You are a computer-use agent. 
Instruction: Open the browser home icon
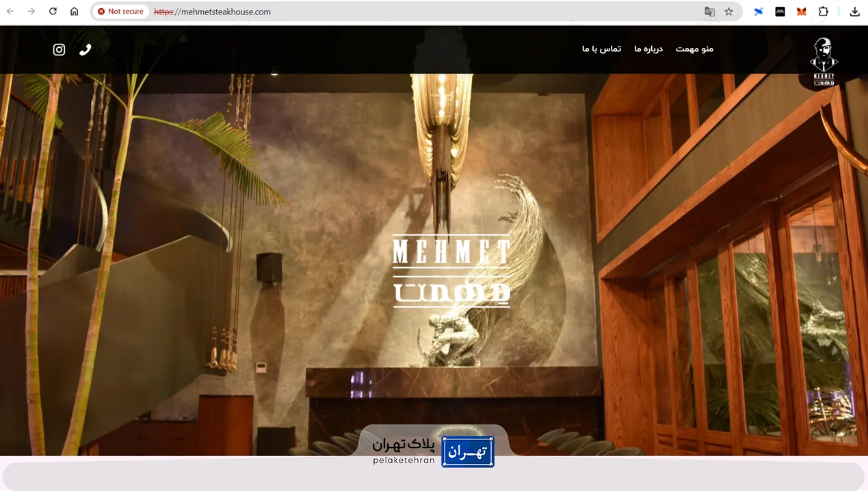(74, 12)
